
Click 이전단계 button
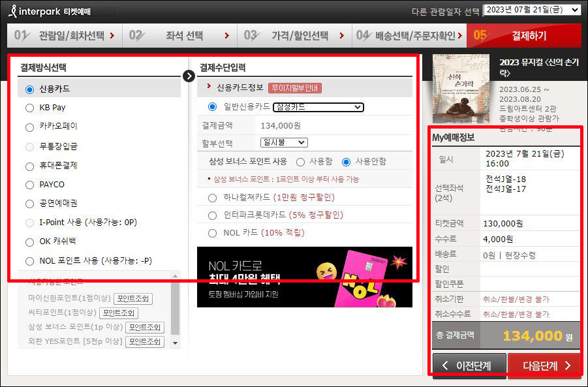[x=469, y=365]
